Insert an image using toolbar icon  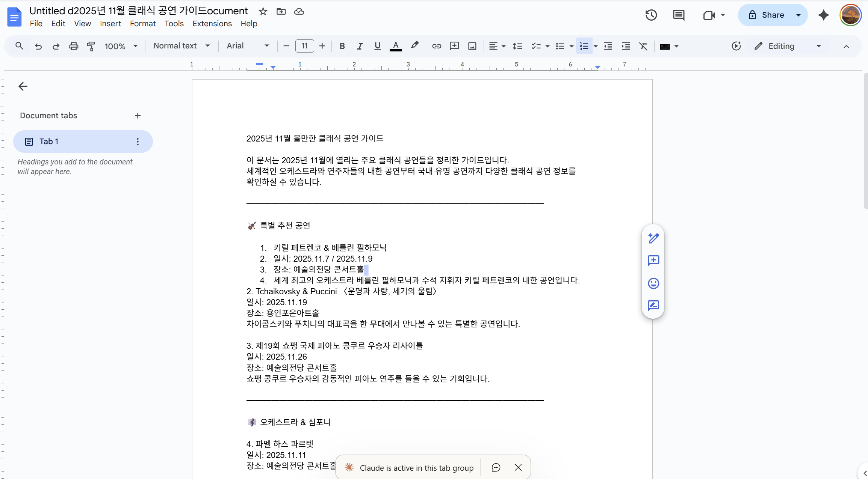click(472, 46)
